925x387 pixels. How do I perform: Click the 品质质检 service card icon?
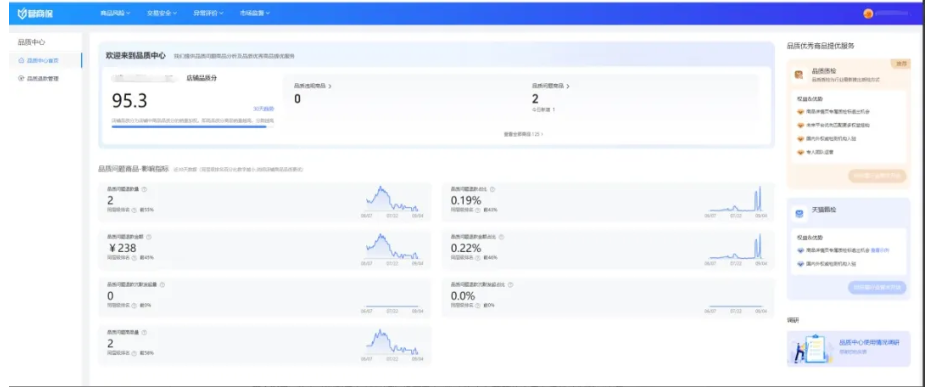tap(799, 75)
